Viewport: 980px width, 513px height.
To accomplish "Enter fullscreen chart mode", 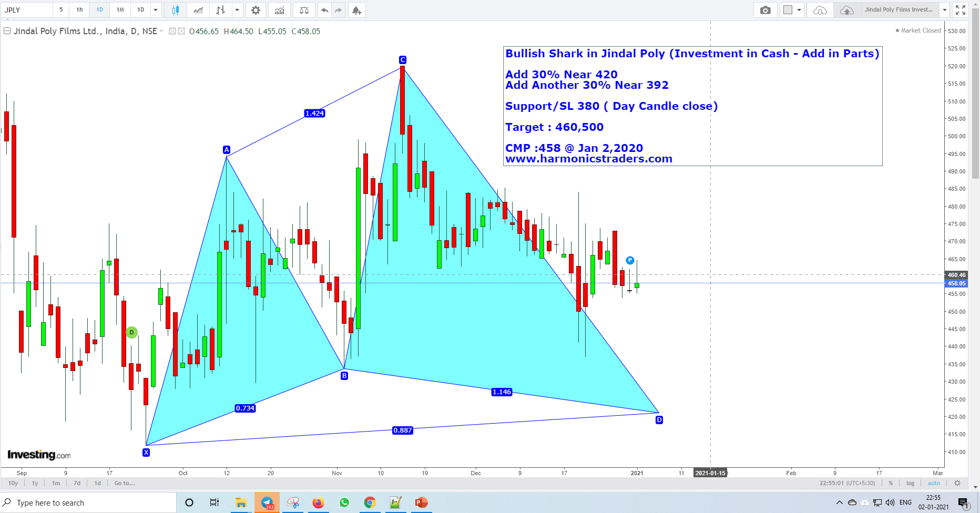I will (961, 10).
